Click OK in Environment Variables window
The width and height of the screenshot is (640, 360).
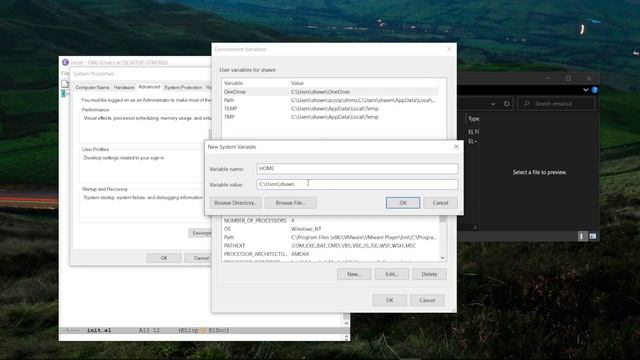pos(389,300)
